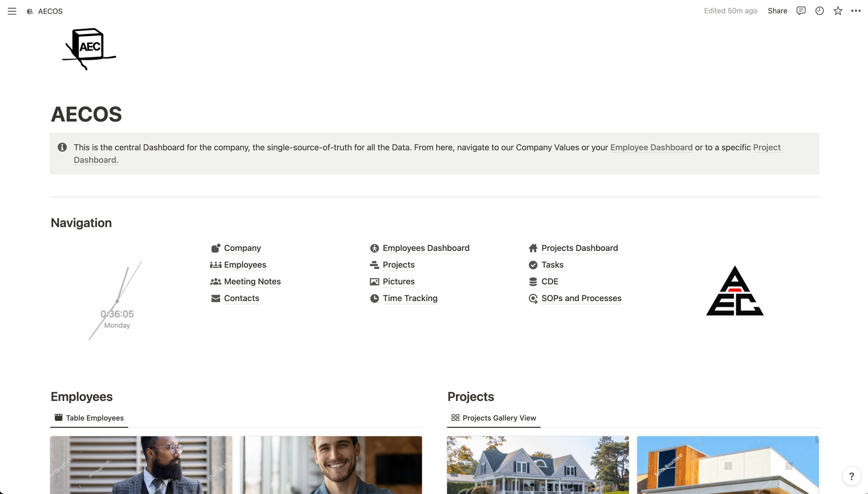Open the Contacts page link

point(241,298)
